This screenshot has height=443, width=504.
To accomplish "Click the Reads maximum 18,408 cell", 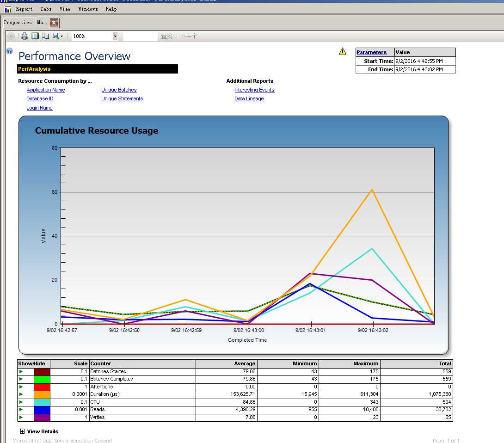I will pos(350,410).
